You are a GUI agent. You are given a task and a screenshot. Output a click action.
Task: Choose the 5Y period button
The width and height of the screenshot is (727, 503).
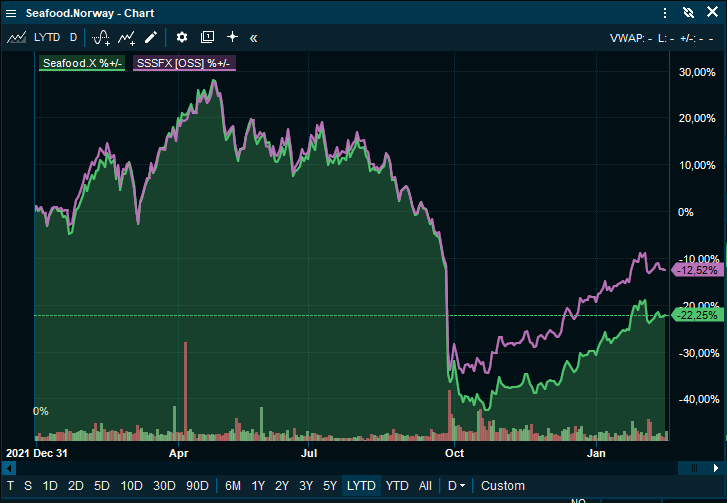(330, 486)
